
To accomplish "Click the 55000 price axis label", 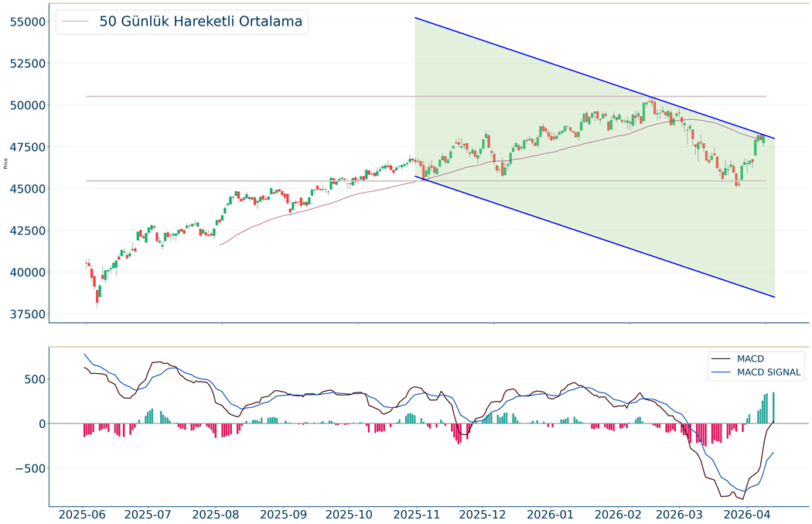I will (26, 22).
